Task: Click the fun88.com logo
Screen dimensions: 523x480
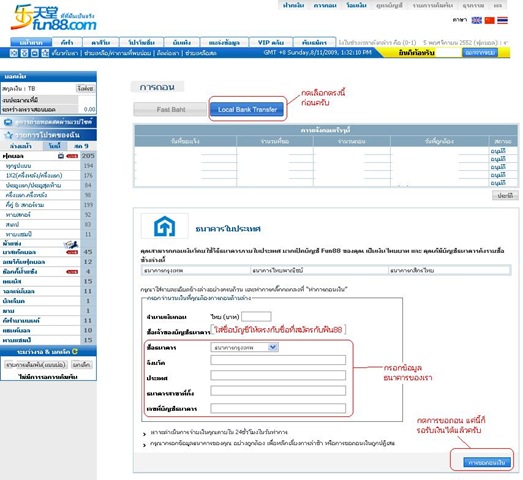Action: [x=54, y=17]
